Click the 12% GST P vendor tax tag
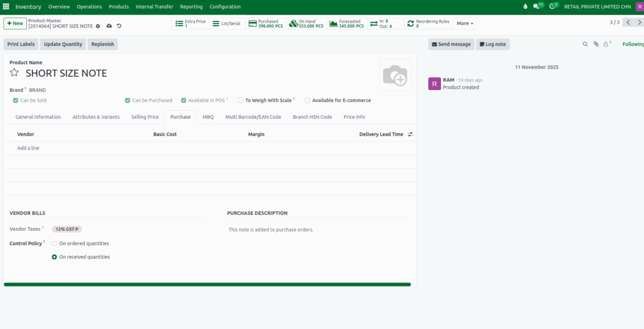This screenshot has width=644, height=329. (x=67, y=229)
